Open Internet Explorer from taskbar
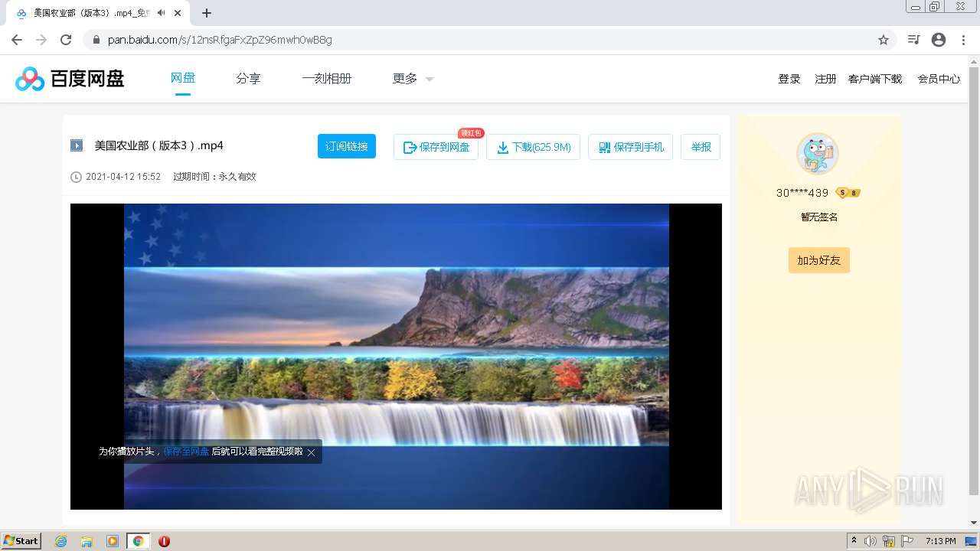 [x=60, y=541]
